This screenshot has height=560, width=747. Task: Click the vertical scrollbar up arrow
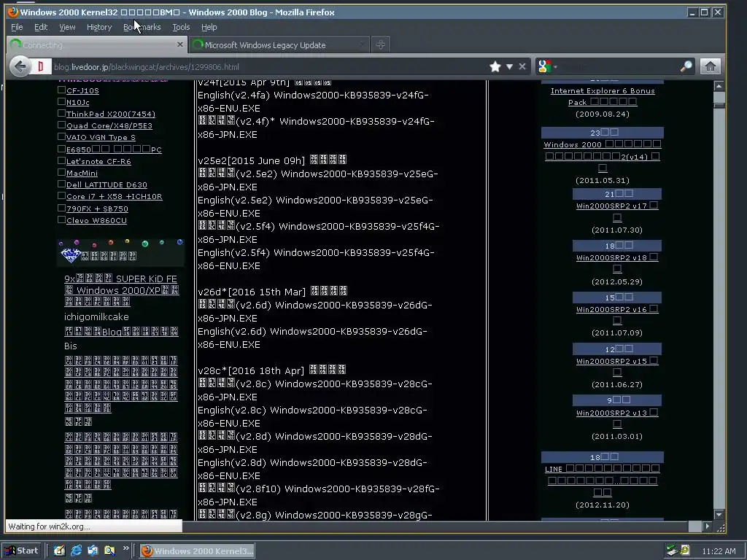[x=719, y=86]
